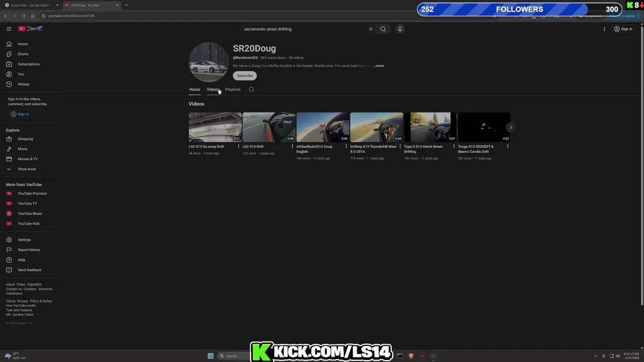
Task: Open YouTube TV link
Action: tap(30, 203)
